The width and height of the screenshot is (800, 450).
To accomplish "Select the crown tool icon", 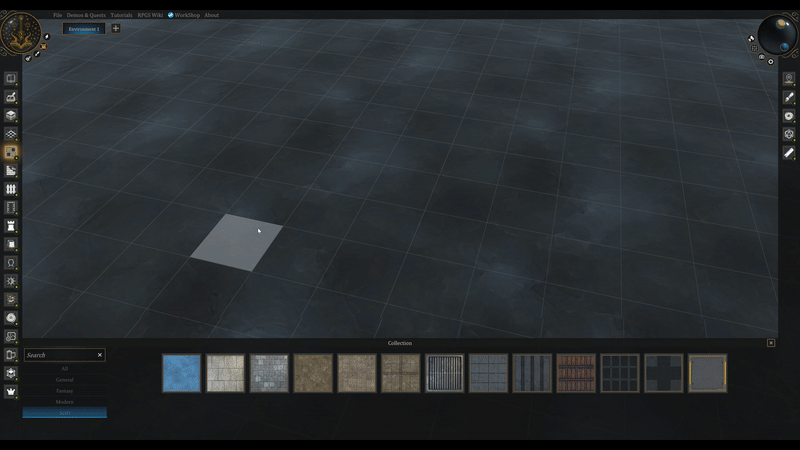I will click(x=11, y=391).
